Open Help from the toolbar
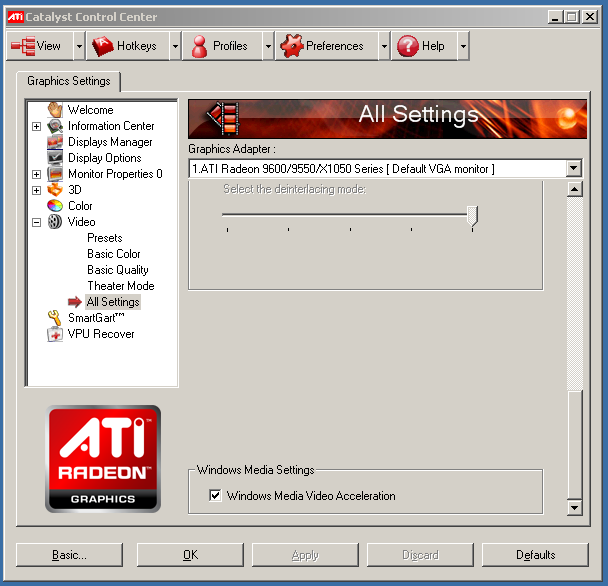Viewport: 608px width, 586px height. (x=407, y=46)
